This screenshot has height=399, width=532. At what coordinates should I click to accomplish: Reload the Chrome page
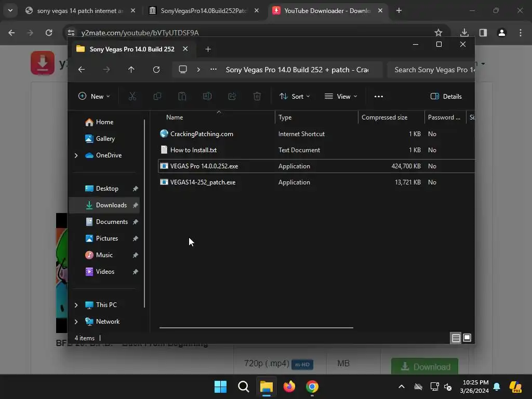click(x=49, y=33)
